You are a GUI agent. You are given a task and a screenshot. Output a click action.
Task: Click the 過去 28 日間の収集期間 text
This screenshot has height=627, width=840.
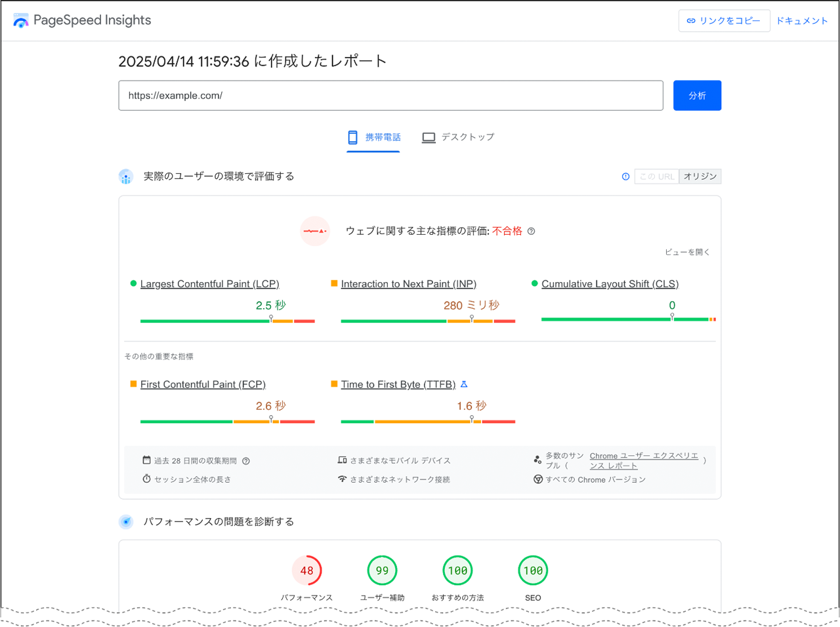click(x=196, y=461)
